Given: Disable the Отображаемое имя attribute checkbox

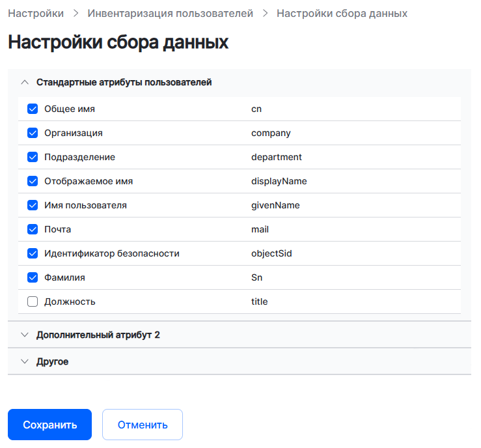Looking at the screenshot, I should (x=33, y=181).
